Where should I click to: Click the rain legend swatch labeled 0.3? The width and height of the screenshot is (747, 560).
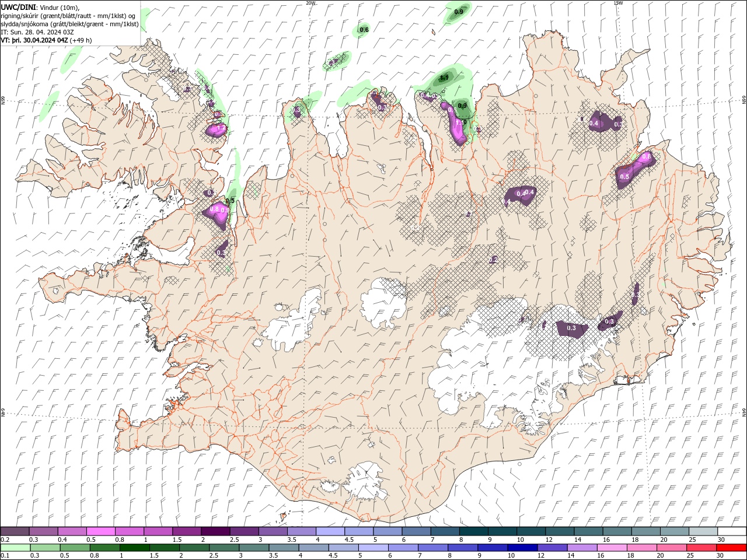46,548
